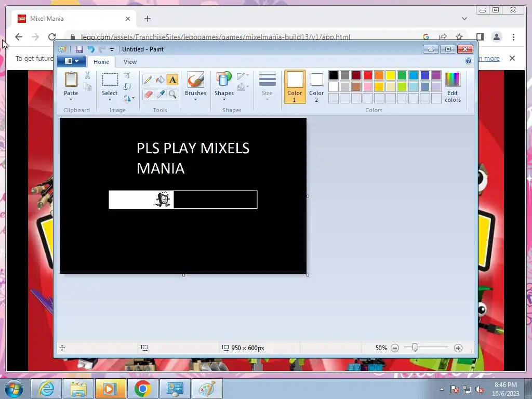Click Edit colors rainbow icon
The height and width of the screenshot is (399, 532).
click(x=453, y=79)
